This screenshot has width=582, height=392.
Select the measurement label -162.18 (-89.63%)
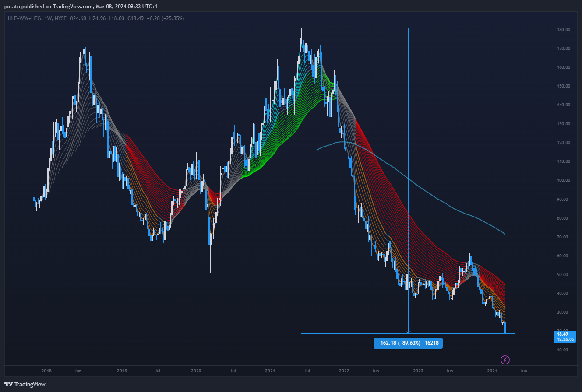(408, 343)
